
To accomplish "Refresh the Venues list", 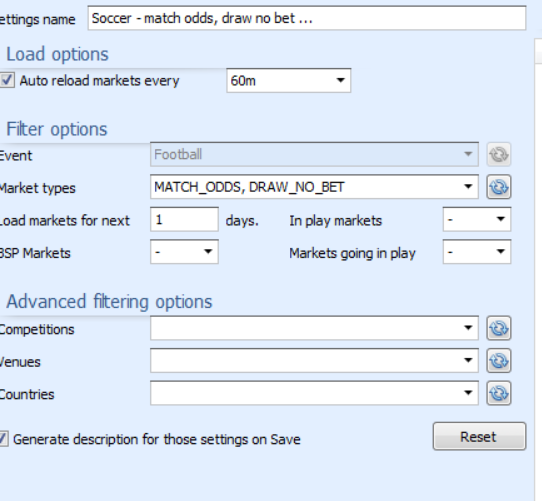I will 498,361.
